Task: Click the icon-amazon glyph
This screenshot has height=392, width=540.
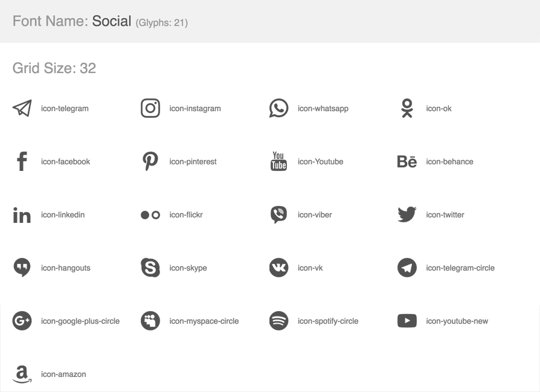Action: pyautogui.click(x=22, y=374)
